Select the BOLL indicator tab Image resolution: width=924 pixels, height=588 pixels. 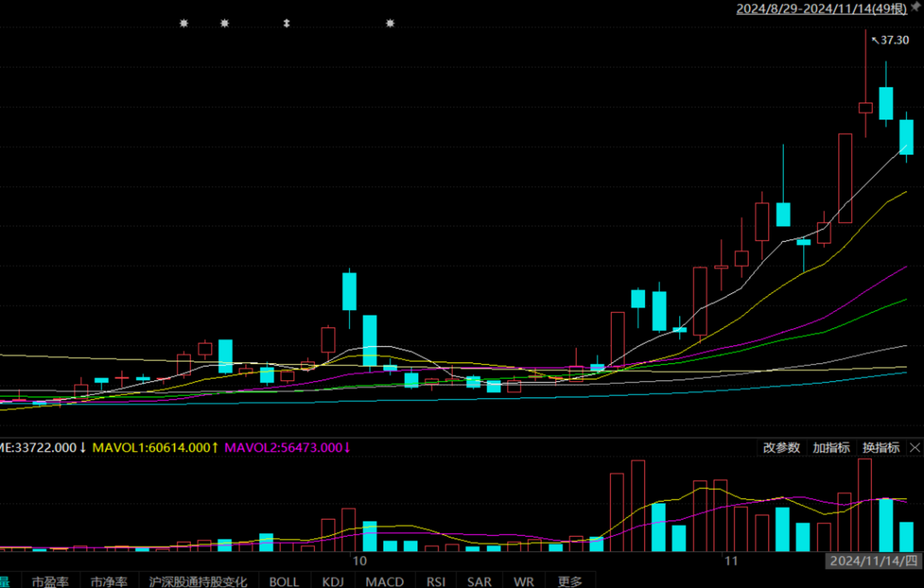coord(284,581)
